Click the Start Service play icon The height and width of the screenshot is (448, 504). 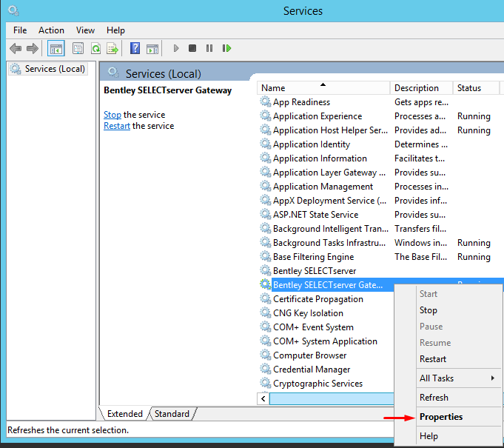tap(176, 49)
